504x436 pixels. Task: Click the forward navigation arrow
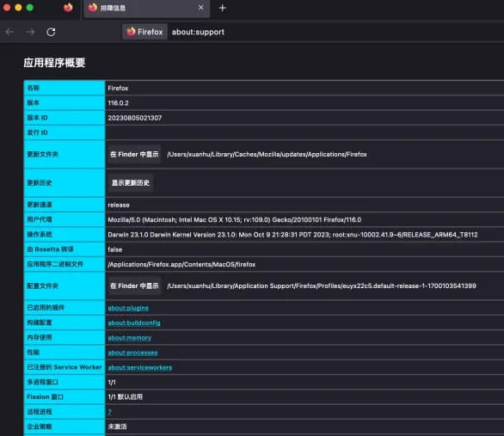tap(31, 32)
